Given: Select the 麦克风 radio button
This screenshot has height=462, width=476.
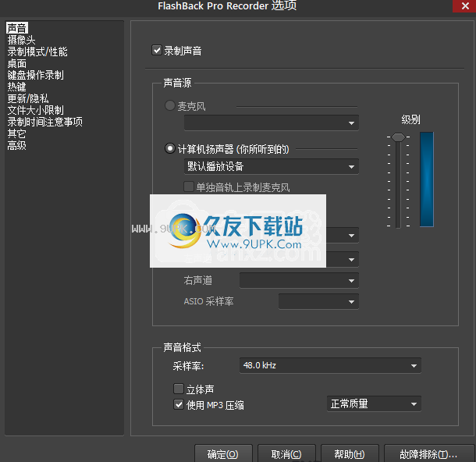Looking at the screenshot, I should (169, 105).
